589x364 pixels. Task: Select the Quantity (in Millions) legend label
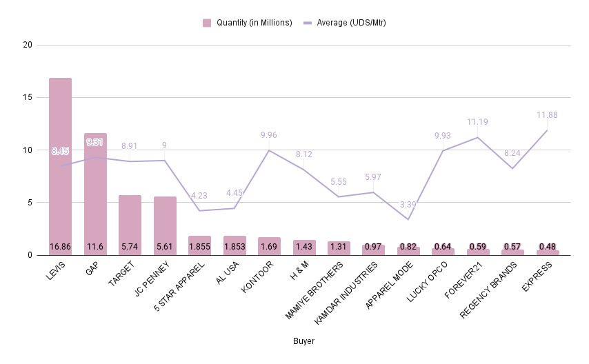[254, 23]
